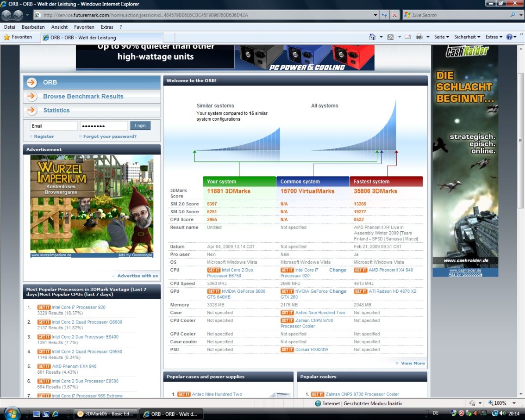
Task: Click the Home page icon in the command bar
Action: (x=372, y=37)
